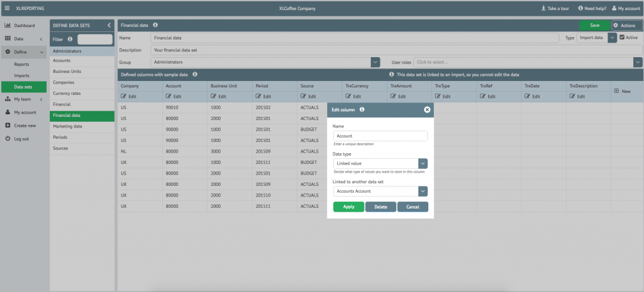644x292 pixels.
Task: Close the Edit column dialog
Action: click(x=427, y=110)
